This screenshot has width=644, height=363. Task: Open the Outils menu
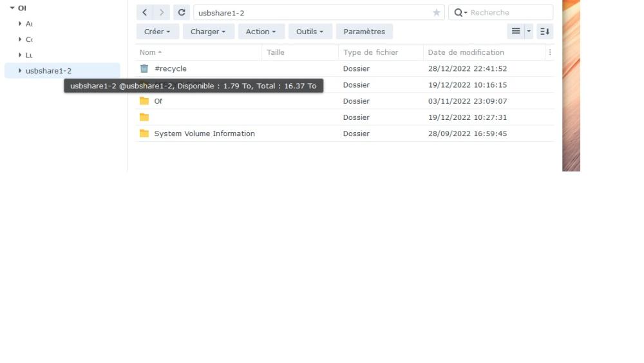coord(310,32)
